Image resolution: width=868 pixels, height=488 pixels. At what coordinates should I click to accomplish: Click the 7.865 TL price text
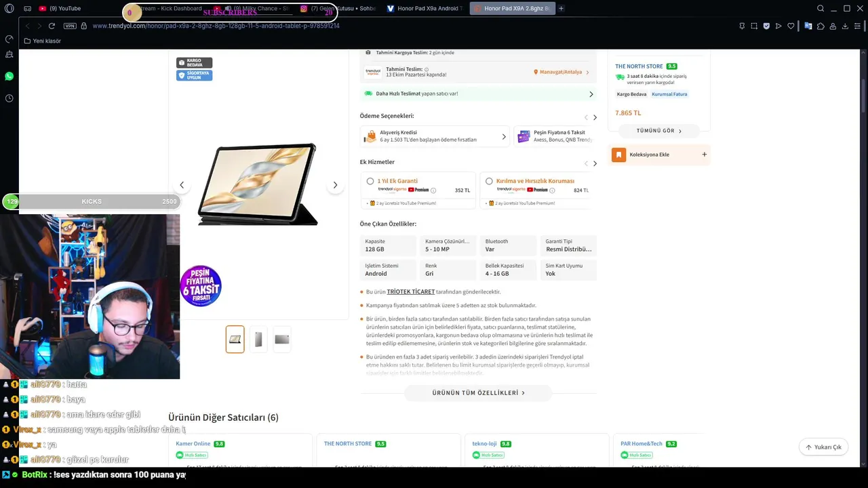(x=628, y=113)
